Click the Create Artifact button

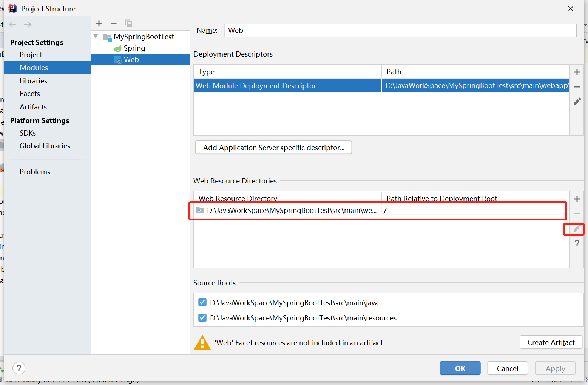click(551, 342)
